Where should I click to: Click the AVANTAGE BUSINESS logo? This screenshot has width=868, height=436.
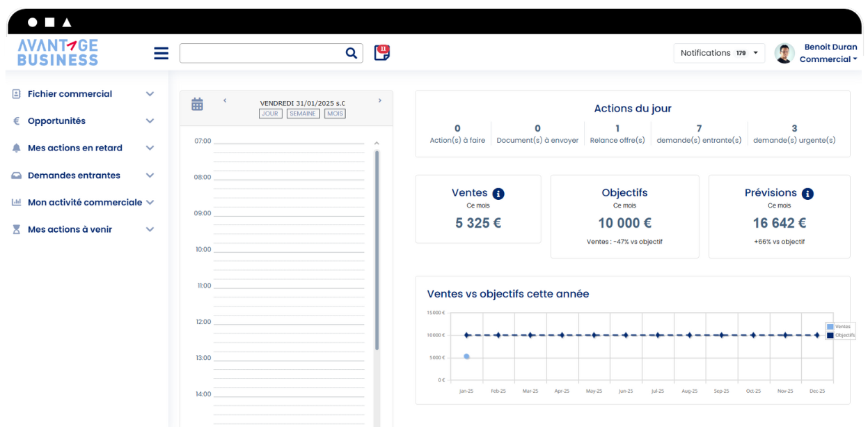coord(57,52)
